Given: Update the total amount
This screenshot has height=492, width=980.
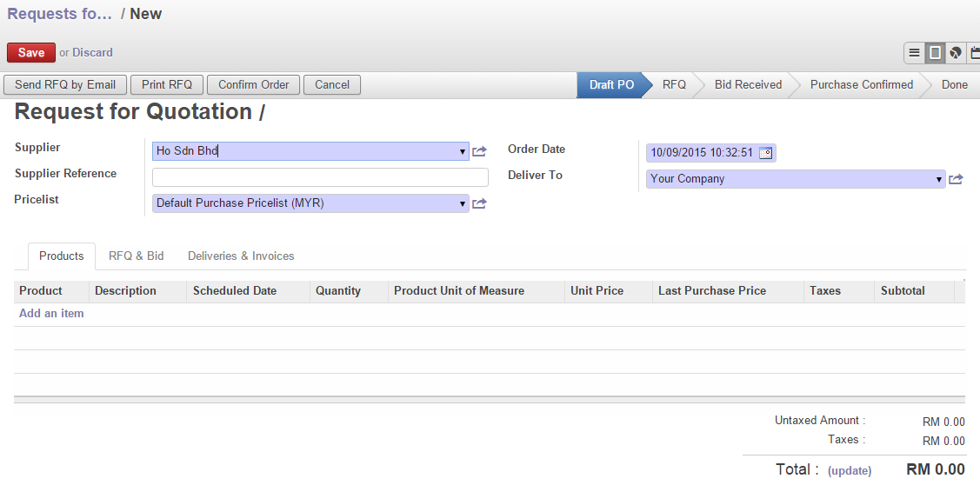Looking at the screenshot, I should click(x=850, y=471).
